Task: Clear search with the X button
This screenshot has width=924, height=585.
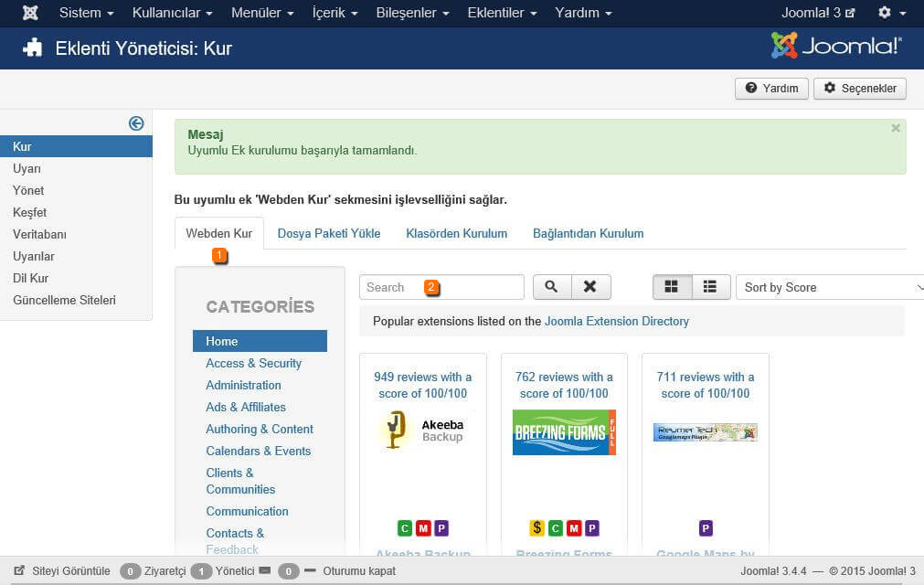Action: pos(590,287)
